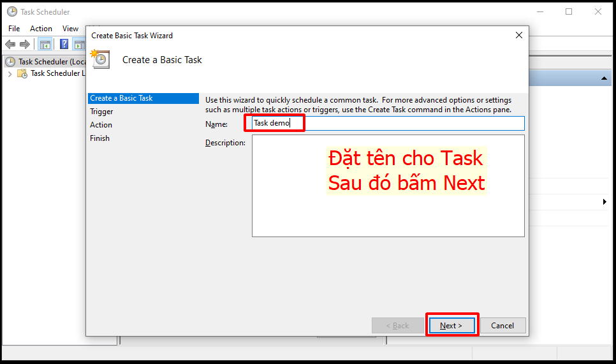
Task: Open Help via the blue question-mark icon
Action: tap(64, 44)
